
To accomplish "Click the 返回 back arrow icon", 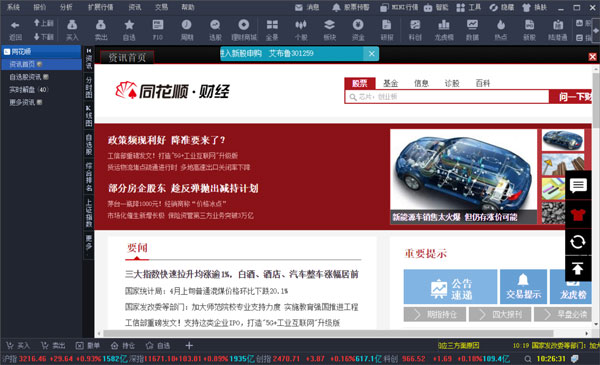I will [x=15, y=25].
